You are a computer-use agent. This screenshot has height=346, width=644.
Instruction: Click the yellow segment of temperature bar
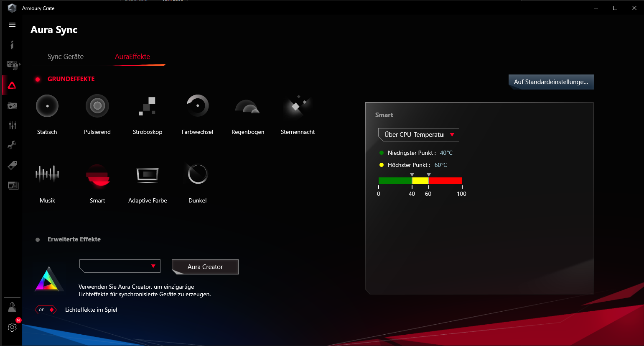(420, 181)
